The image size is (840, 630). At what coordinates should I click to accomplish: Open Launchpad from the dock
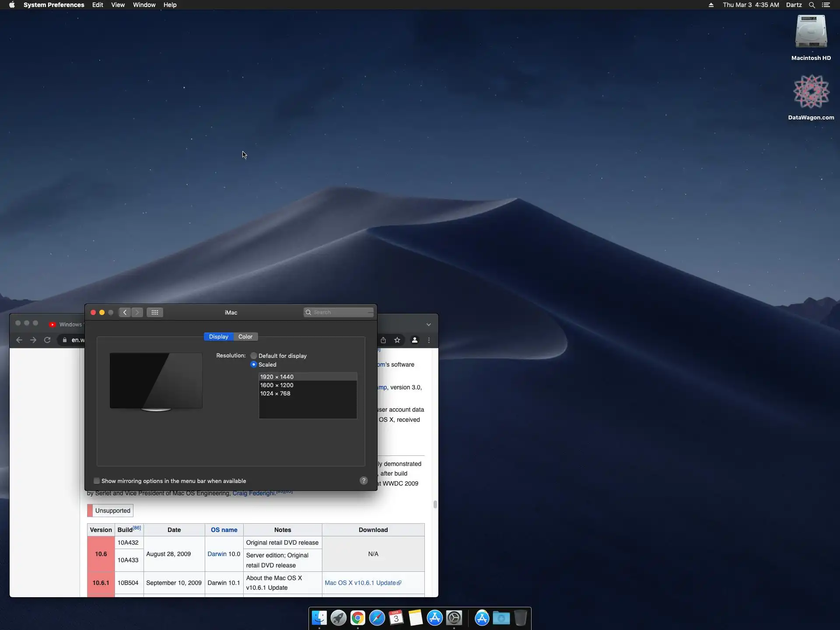click(x=338, y=618)
